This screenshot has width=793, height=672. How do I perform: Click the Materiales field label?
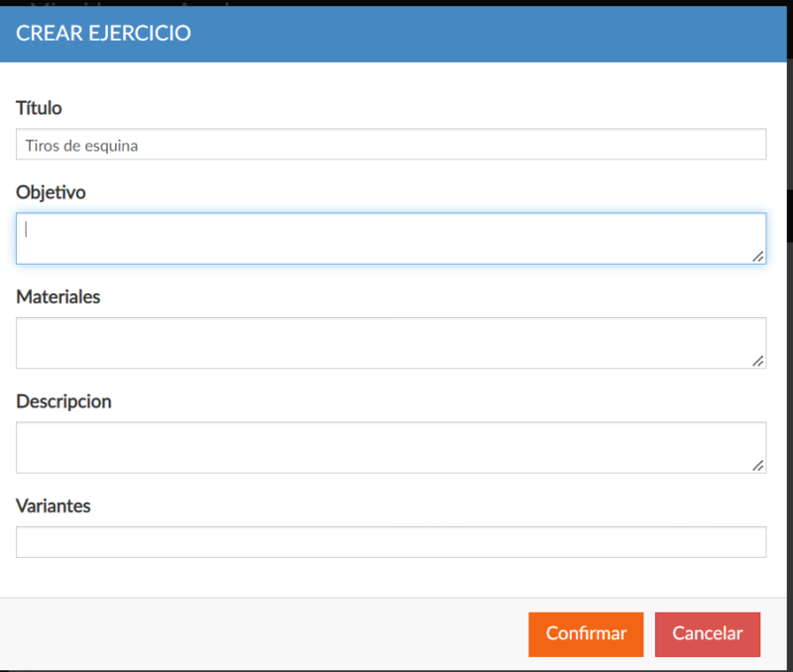pos(58,296)
